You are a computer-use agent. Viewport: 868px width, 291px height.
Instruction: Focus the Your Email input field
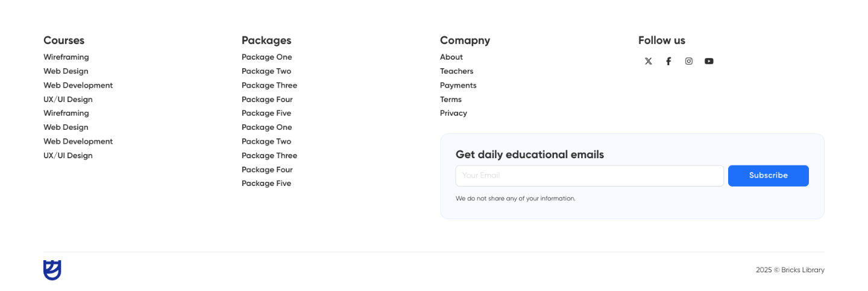pos(589,176)
